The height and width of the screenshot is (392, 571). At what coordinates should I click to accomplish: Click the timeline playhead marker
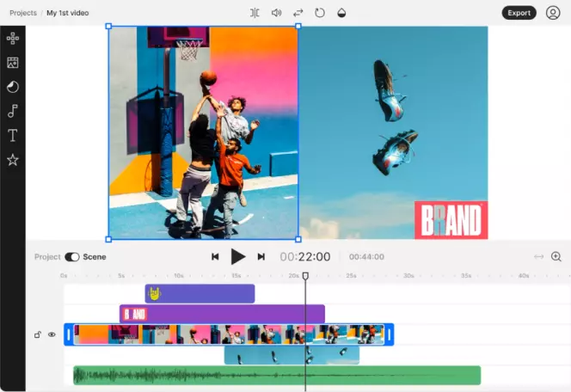point(305,276)
